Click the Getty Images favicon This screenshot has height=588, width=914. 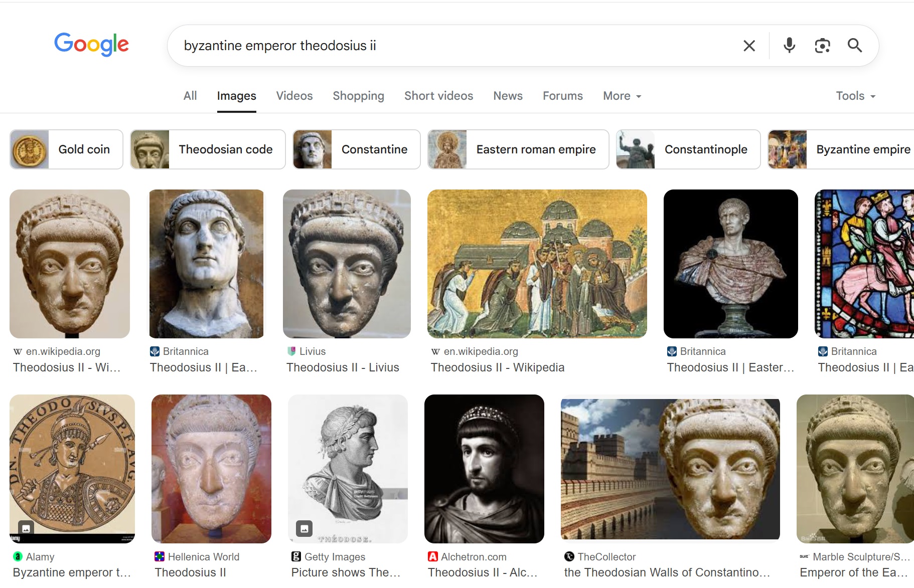[x=296, y=556]
